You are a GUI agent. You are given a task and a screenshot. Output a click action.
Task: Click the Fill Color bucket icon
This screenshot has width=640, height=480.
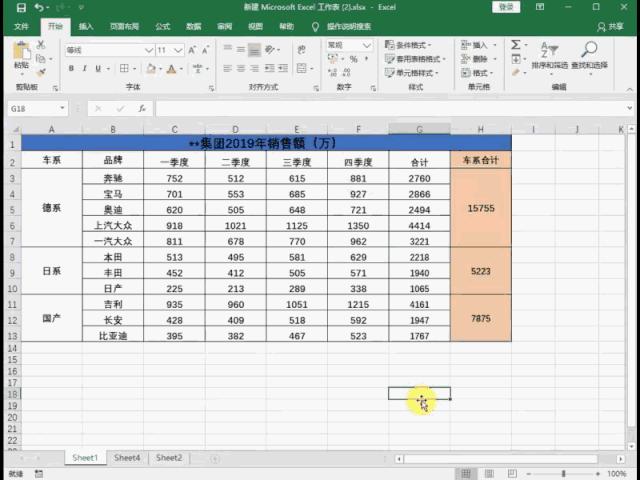[x=151, y=69]
